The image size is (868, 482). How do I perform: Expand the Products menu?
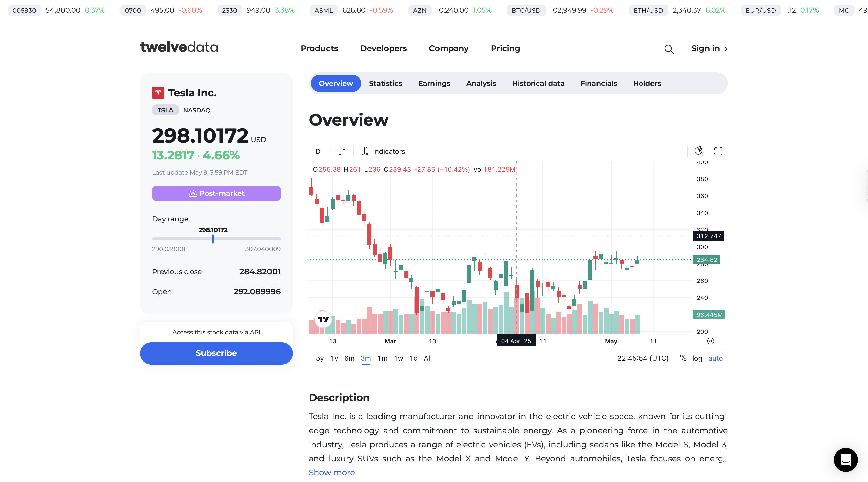[x=319, y=48]
